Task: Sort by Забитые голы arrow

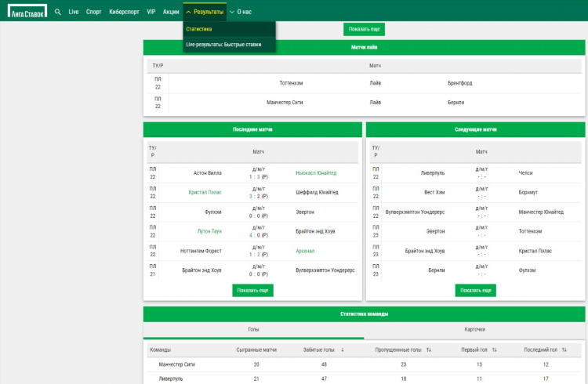Action: [343, 350]
